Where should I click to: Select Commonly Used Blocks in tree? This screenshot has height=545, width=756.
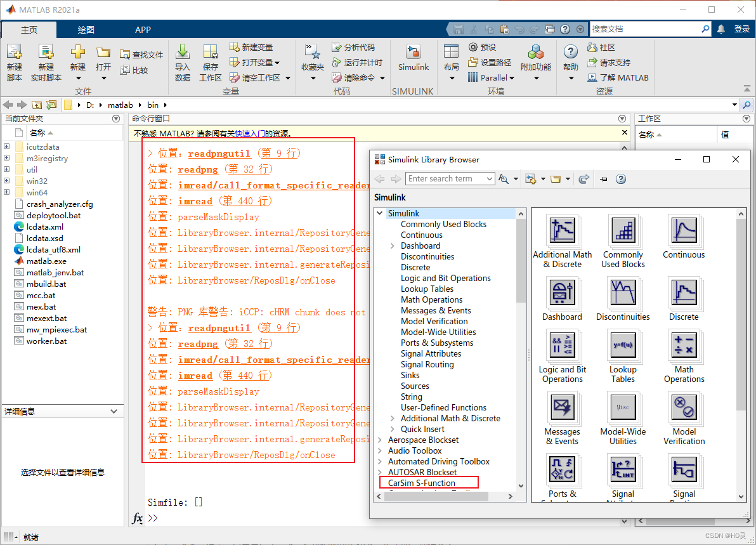coord(443,224)
